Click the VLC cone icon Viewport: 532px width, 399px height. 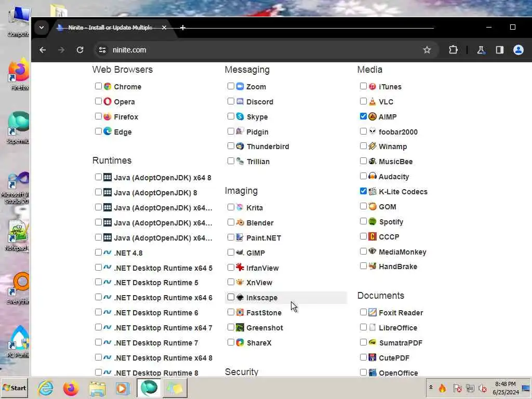coord(373,101)
